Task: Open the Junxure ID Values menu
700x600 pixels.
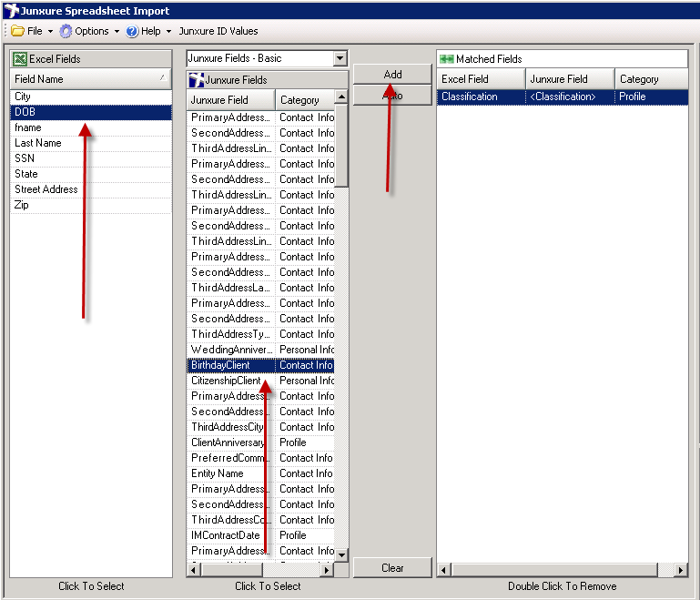Action: [x=218, y=31]
